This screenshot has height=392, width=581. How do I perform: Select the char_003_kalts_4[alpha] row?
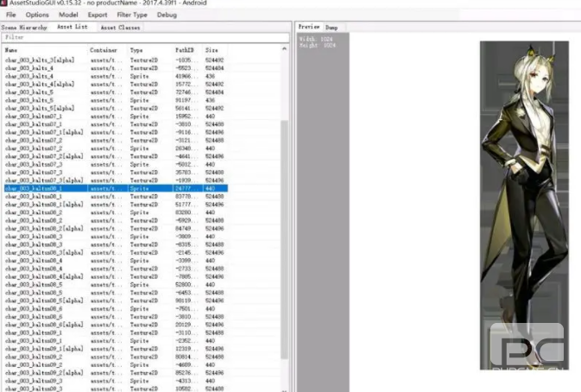click(x=116, y=84)
